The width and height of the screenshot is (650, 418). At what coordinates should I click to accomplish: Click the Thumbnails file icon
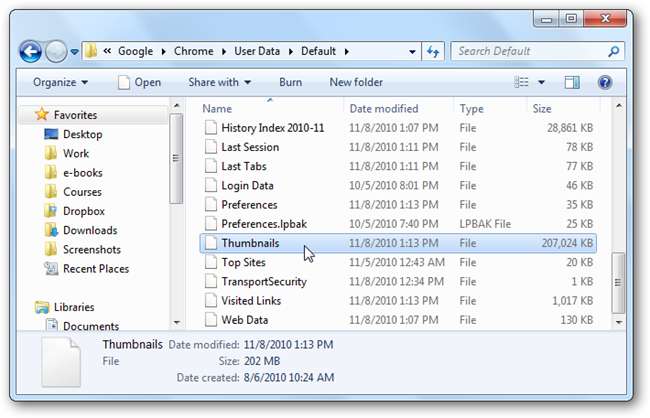click(x=211, y=243)
